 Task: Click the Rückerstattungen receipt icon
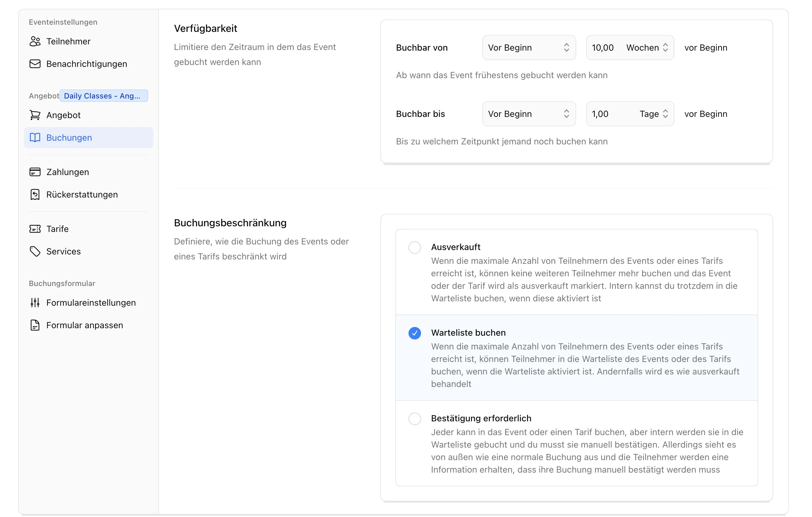[35, 195]
